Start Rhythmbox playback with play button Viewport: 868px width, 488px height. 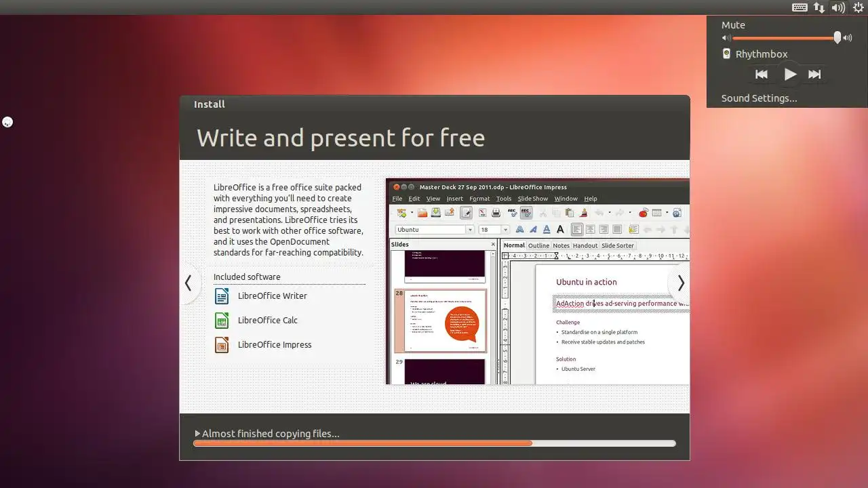click(x=790, y=75)
